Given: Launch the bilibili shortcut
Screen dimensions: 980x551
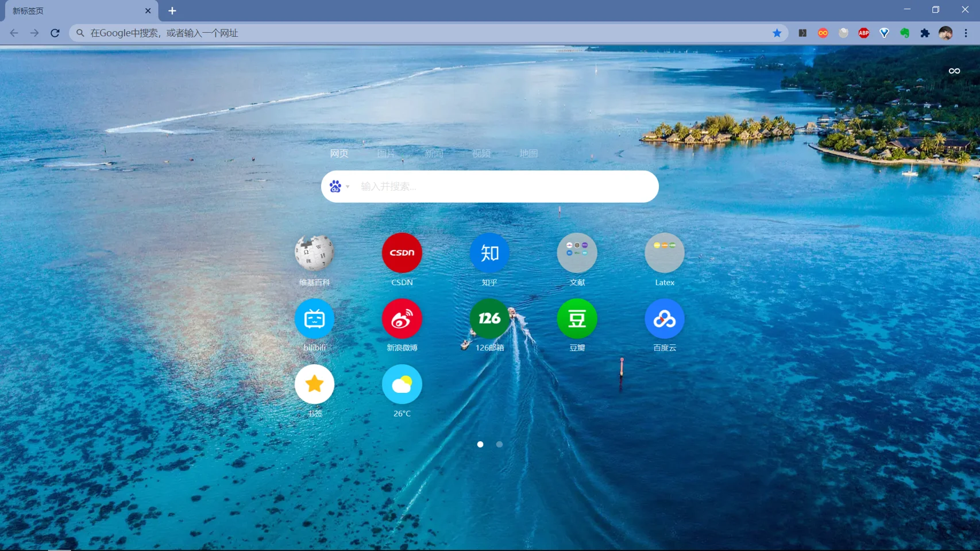Looking at the screenshot, I should [x=314, y=318].
